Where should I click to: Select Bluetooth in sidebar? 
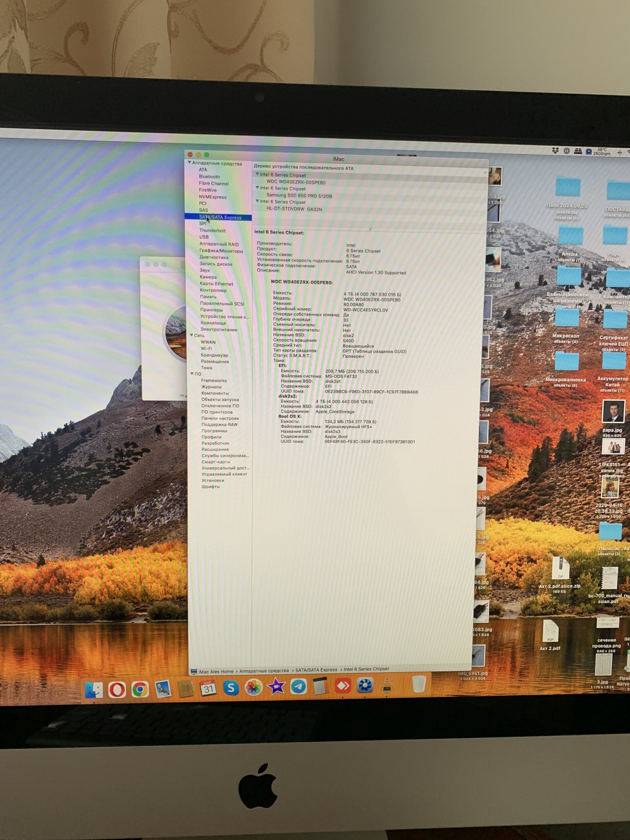point(209,177)
